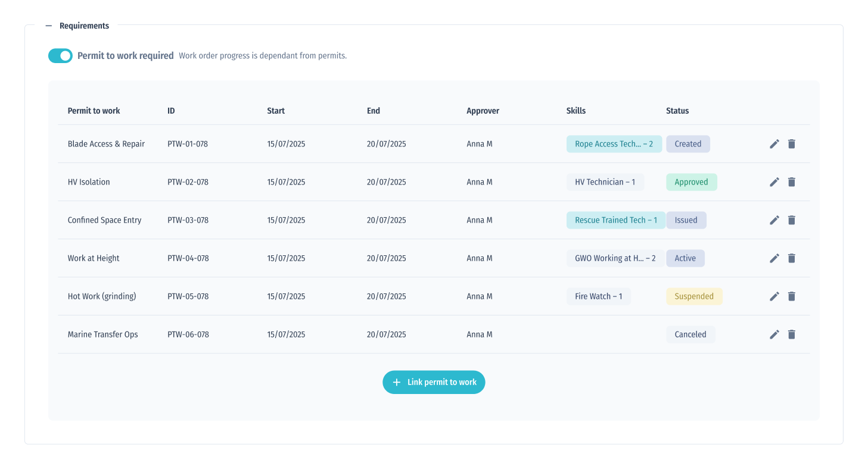
Task: Delete the Work at Height permit
Action: 791,258
